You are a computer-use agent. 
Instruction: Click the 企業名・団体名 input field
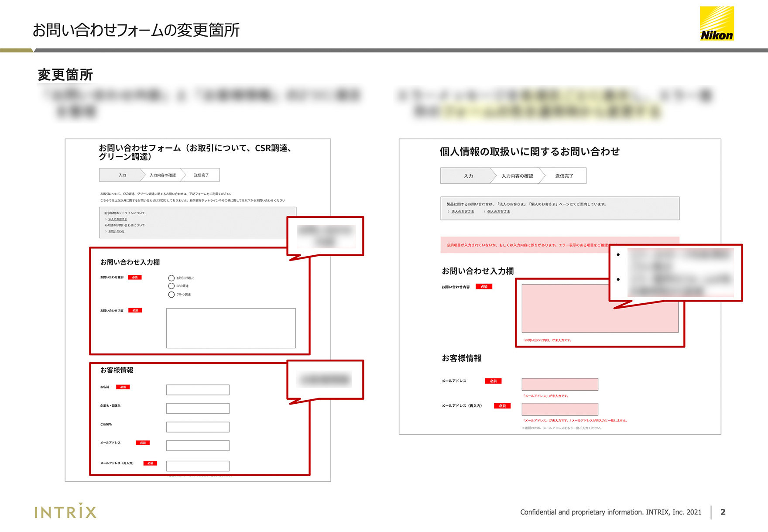[198, 408]
